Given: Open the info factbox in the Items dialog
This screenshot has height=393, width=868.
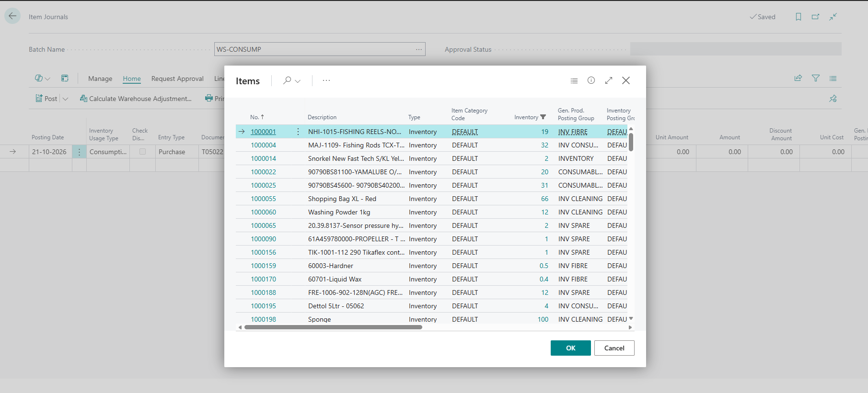Looking at the screenshot, I should [x=591, y=80].
